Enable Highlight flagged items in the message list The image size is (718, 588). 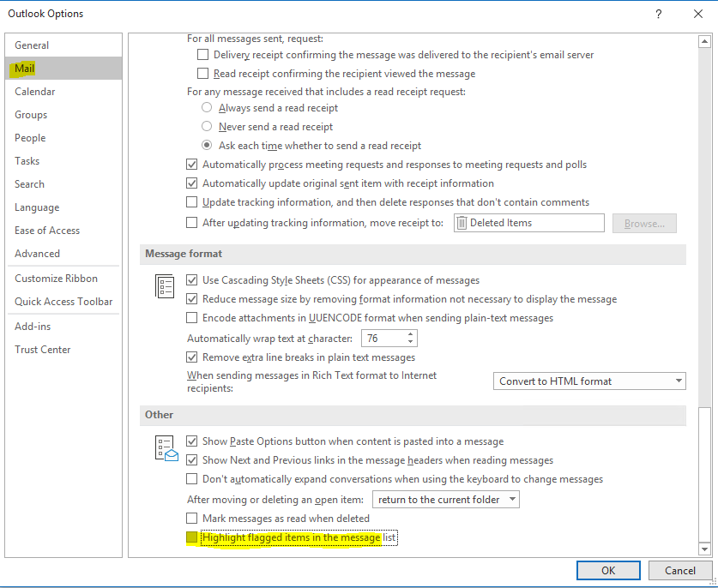(x=192, y=537)
